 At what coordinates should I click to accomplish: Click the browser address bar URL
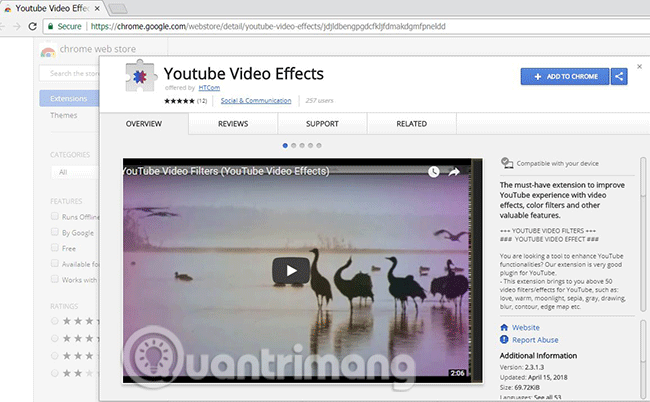[x=268, y=27]
